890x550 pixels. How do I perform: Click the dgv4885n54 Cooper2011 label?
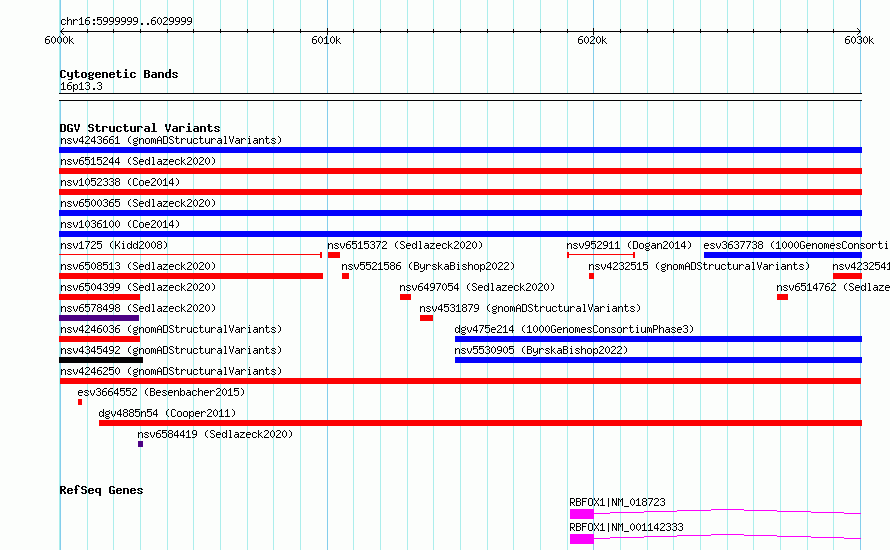coord(167,413)
